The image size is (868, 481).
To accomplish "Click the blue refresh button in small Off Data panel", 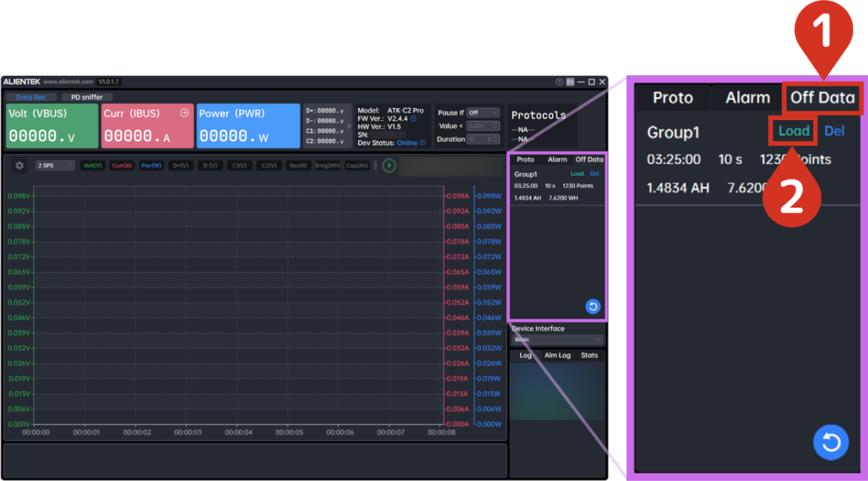I will pyautogui.click(x=592, y=307).
